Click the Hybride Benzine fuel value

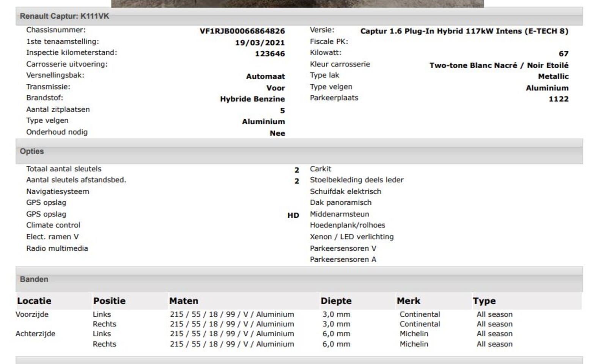pyautogui.click(x=252, y=99)
